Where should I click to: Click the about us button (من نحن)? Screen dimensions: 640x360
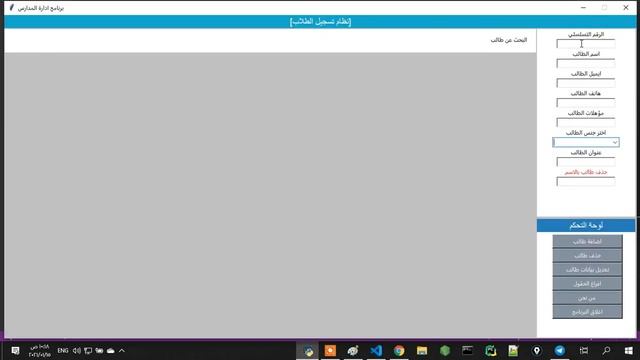click(x=587, y=298)
